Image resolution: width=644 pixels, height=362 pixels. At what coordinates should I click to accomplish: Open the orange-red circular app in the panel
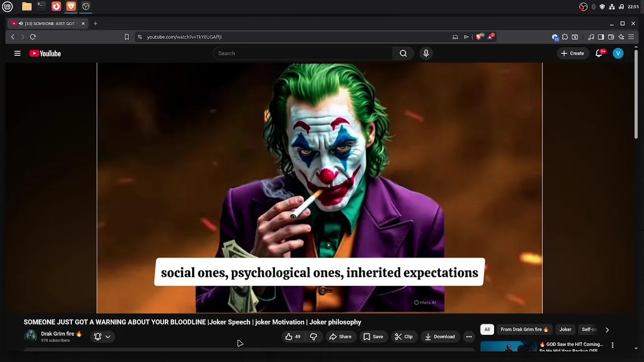[56, 7]
